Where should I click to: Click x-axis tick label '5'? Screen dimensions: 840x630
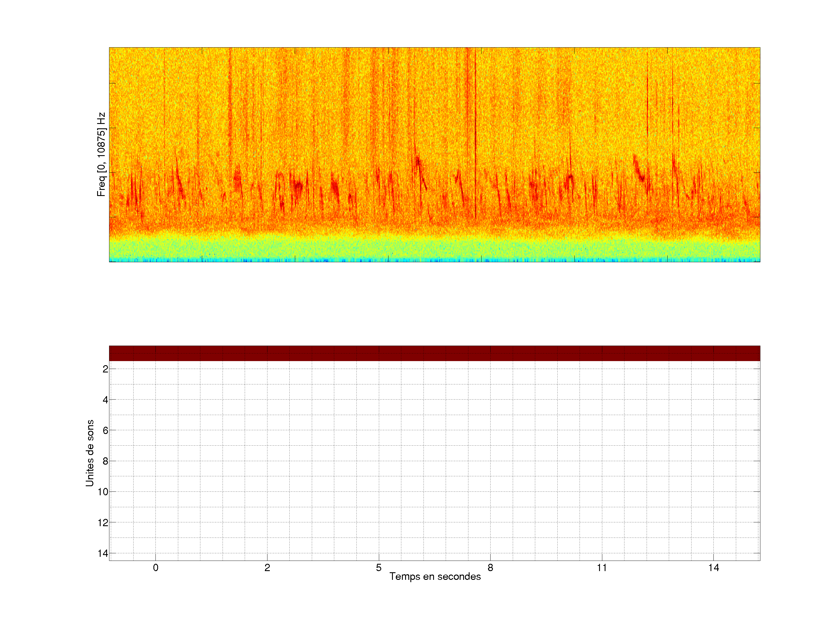(x=379, y=568)
